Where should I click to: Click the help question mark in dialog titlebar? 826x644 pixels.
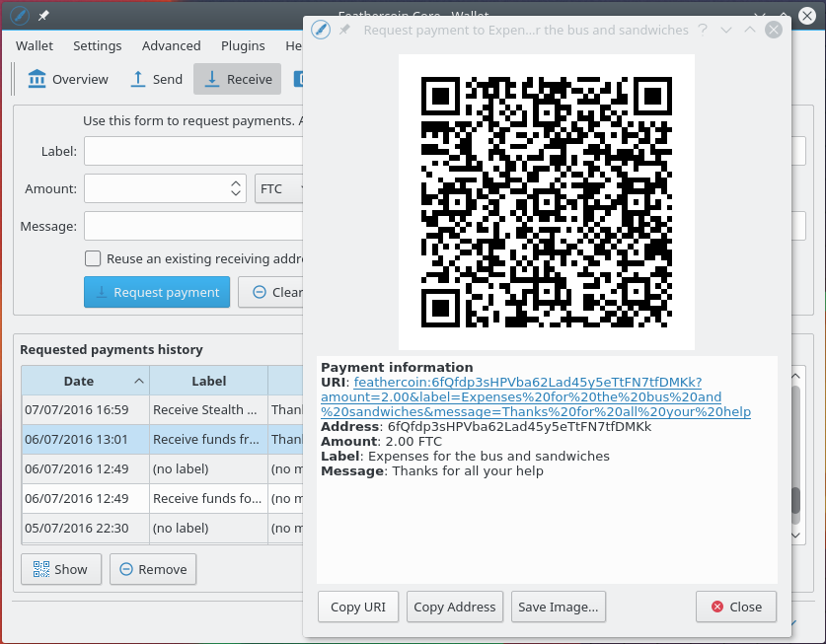point(703,30)
